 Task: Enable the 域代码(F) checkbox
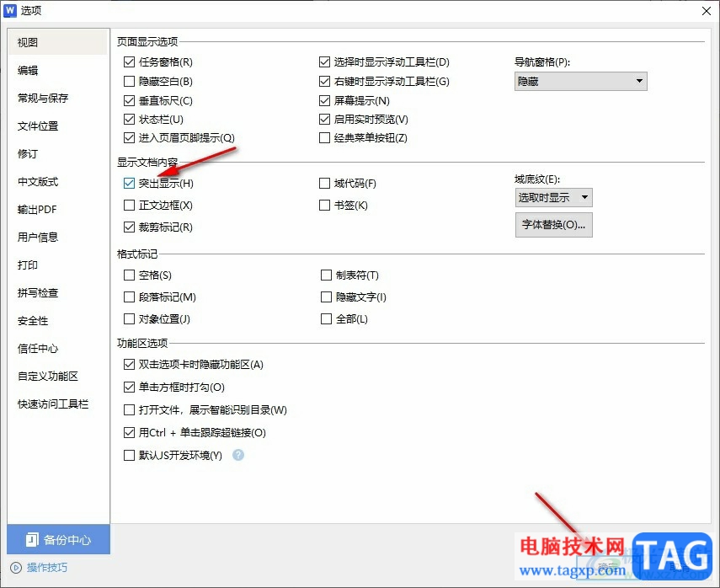pyautogui.click(x=324, y=184)
